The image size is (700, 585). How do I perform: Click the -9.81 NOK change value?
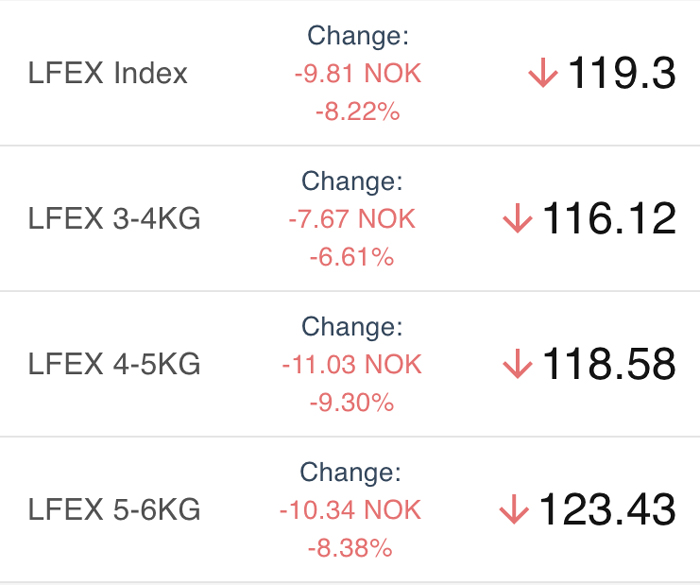click(x=358, y=73)
